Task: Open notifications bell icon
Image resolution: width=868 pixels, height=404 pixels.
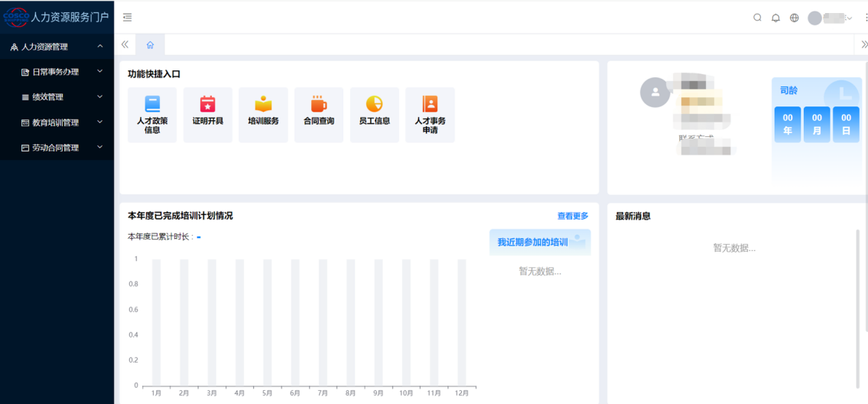Action: click(x=775, y=18)
